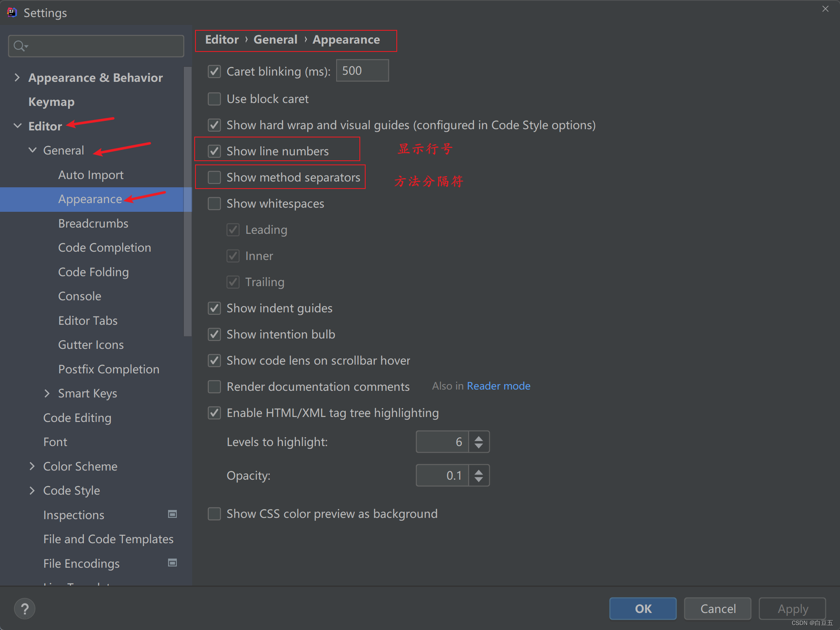The image size is (840, 630).
Task: Expand Smart Keys node
Action: 47,393
